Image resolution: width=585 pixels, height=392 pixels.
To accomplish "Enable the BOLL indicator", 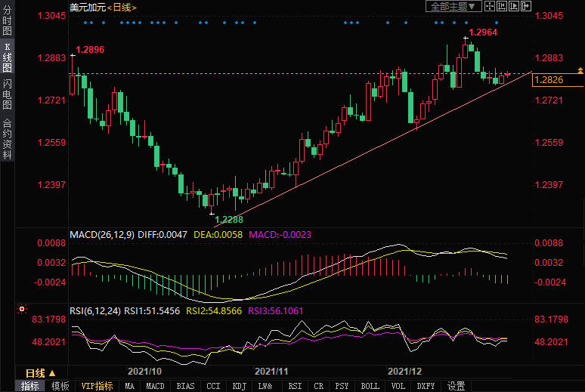I will click(370, 386).
